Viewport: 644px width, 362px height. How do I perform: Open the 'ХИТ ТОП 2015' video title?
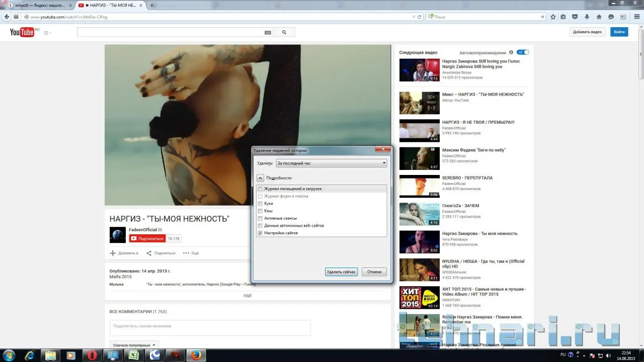point(485,292)
